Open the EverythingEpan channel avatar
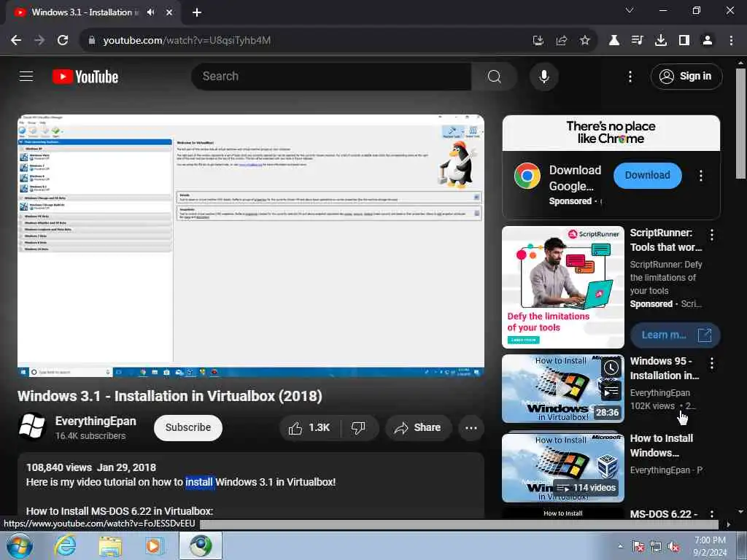 (x=32, y=426)
